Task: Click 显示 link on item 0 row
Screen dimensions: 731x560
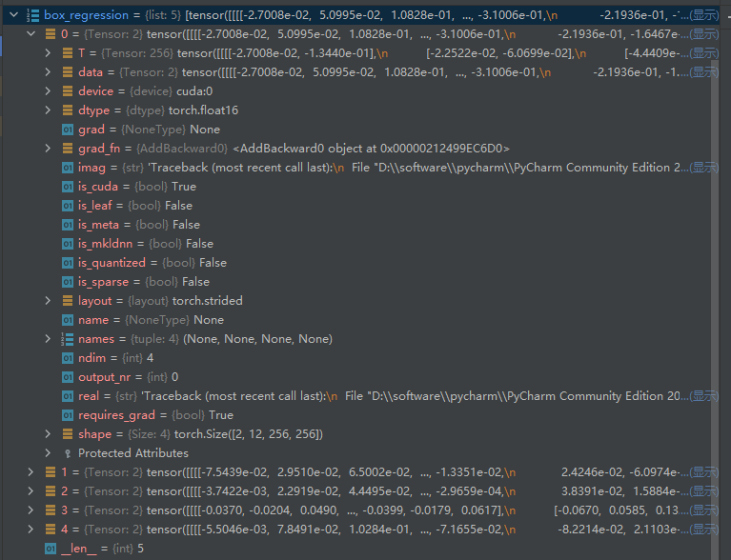Action: [704, 34]
